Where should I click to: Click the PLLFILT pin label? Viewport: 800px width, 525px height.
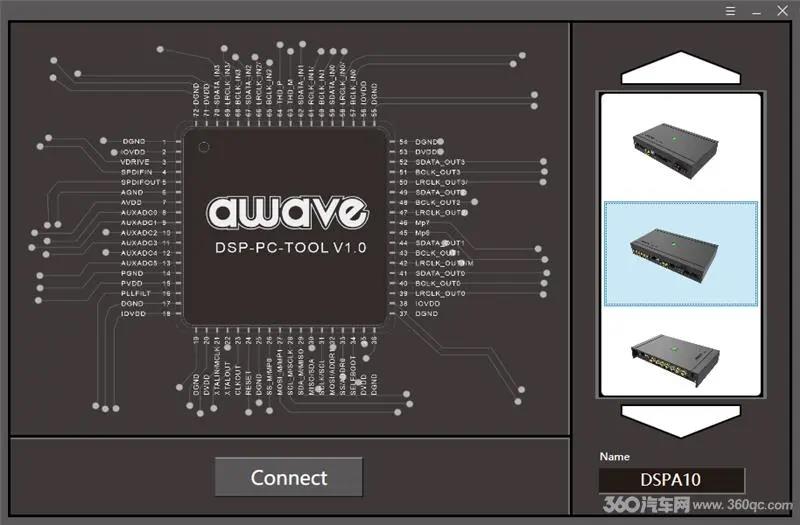136,293
